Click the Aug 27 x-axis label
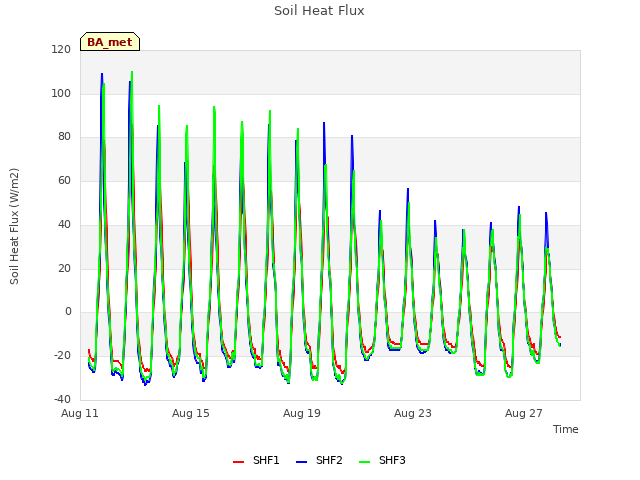 524,413
